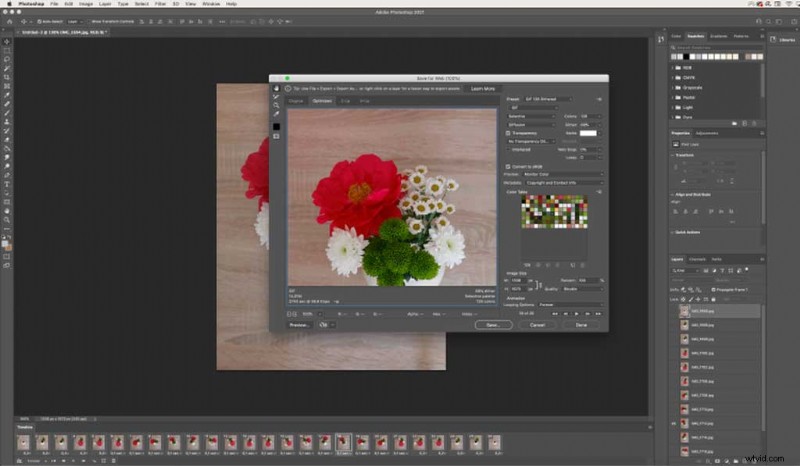
Task: Select Hand tool in Save for Web dialog
Action: coord(277,89)
